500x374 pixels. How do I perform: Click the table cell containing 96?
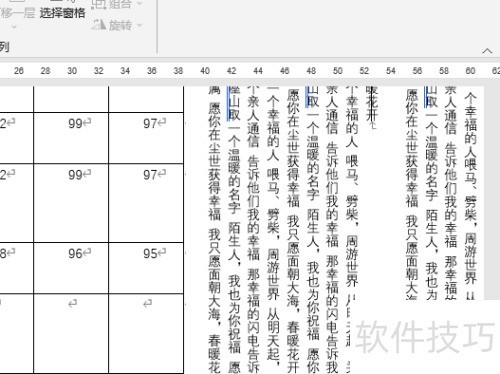71,268
